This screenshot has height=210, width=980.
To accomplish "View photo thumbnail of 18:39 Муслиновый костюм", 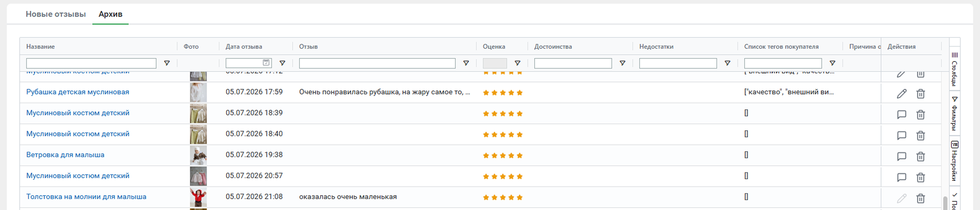I will (198, 113).
